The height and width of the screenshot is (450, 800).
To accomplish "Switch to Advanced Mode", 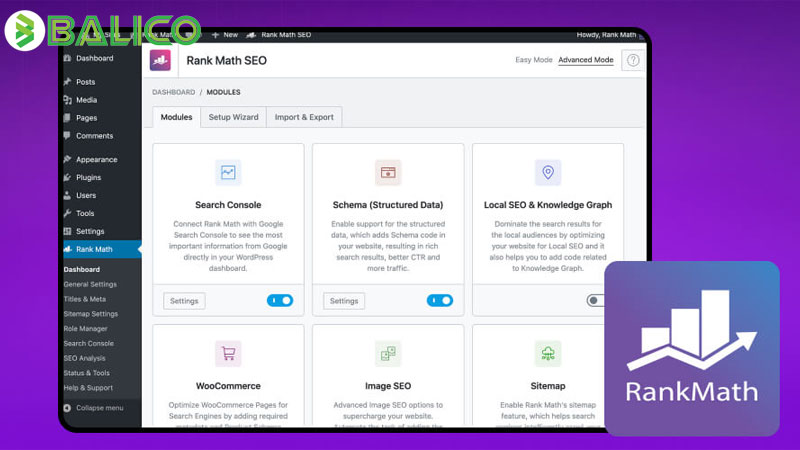I will (586, 60).
